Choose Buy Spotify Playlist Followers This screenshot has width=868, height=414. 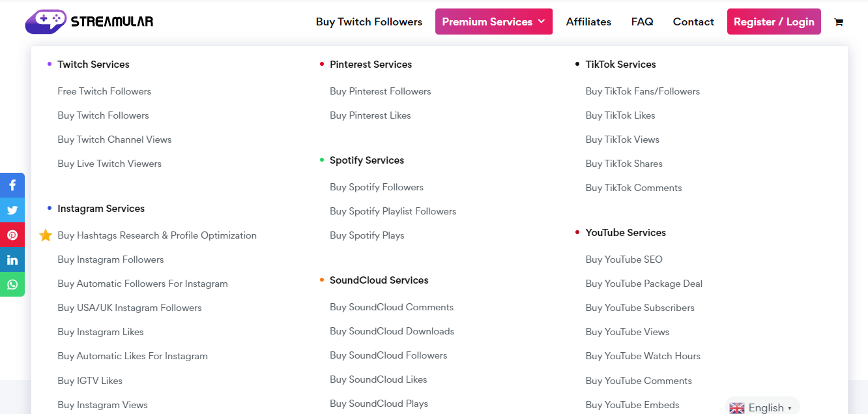point(393,211)
